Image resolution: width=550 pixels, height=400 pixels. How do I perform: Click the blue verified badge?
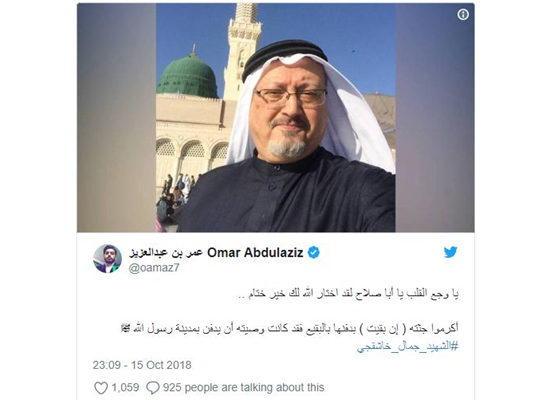314,253
